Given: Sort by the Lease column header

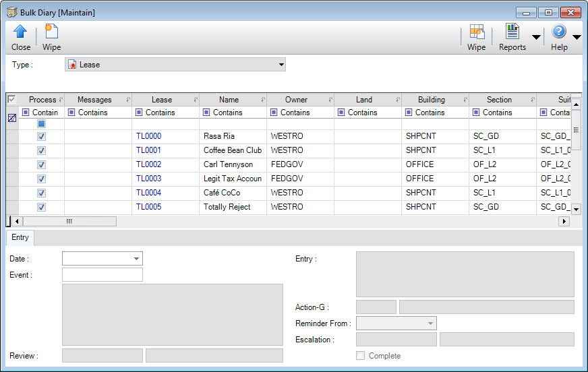Looking at the screenshot, I should click(162, 100).
